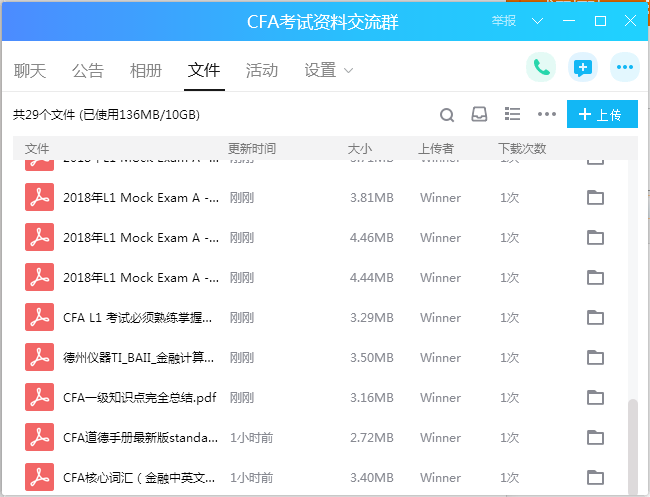This screenshot has width=650, height=497.
Task: Select file CFA道德手册最新版standa…
Action: click(141, 438)
